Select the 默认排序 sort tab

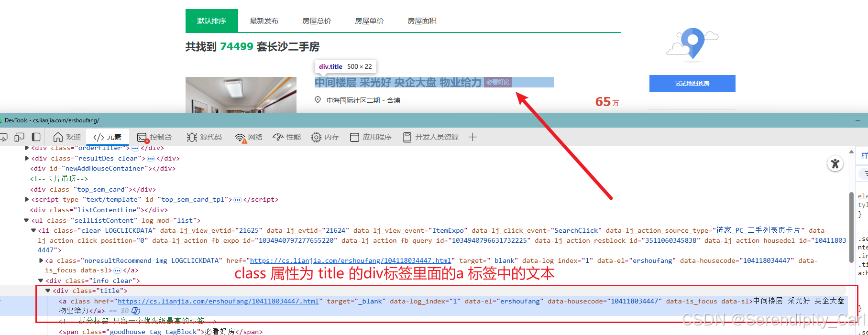click(x=212, y=21)
